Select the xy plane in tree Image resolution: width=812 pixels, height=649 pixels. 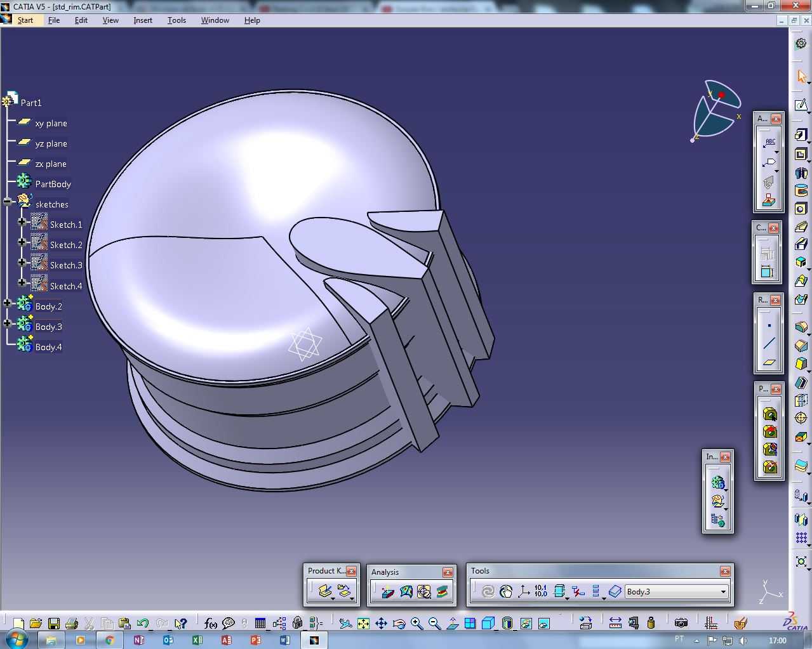coord(51,123)
